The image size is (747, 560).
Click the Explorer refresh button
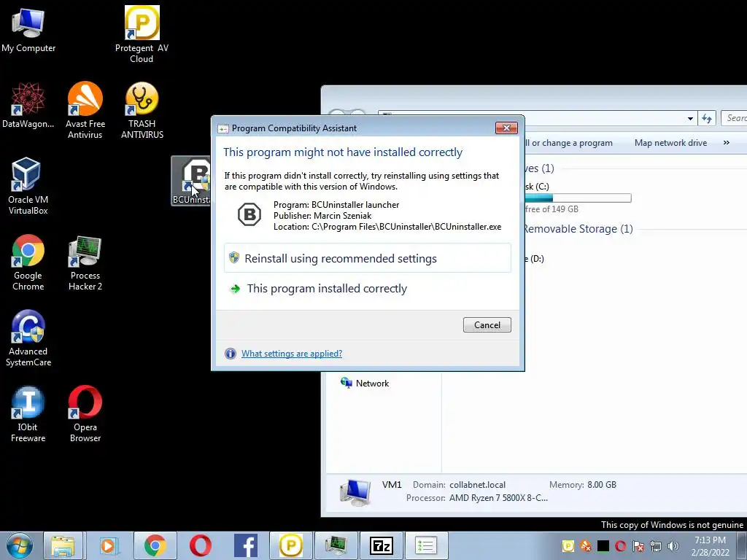[706, 119]
